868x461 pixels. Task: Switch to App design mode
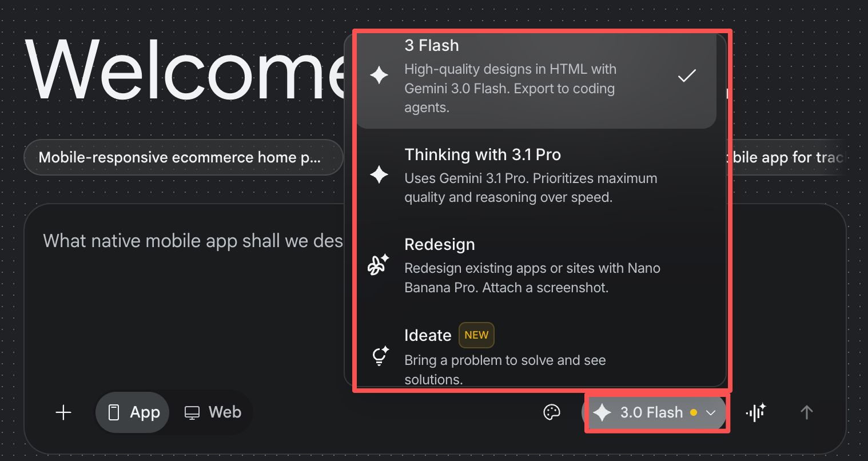[133, 412]
